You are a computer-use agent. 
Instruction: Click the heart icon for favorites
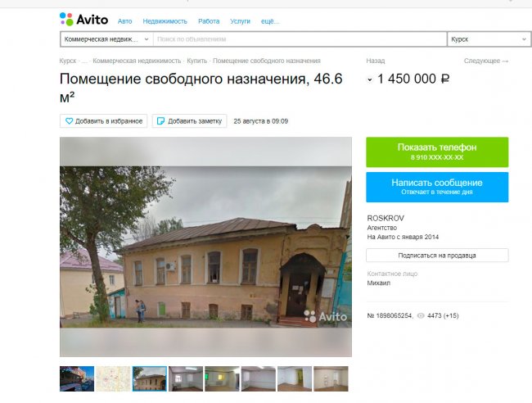(70, 121)
